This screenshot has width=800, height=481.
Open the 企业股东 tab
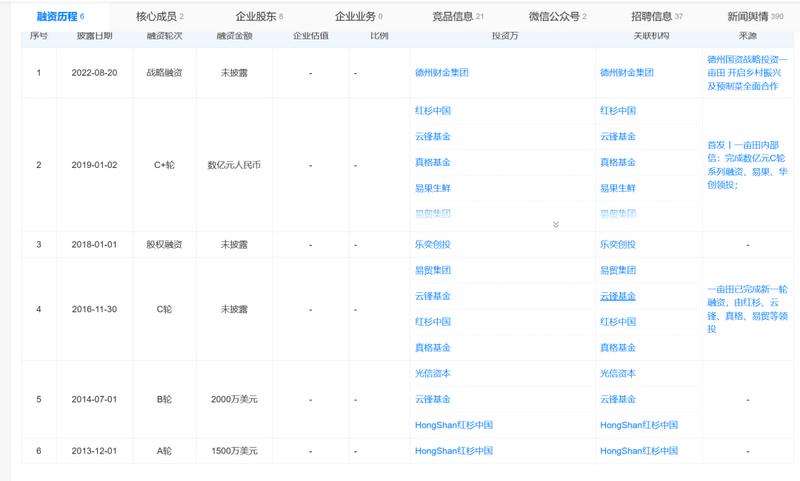(259, 16)
